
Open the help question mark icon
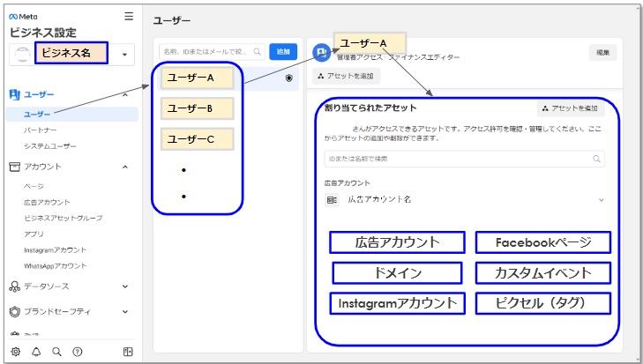click(x=78, y=352)
